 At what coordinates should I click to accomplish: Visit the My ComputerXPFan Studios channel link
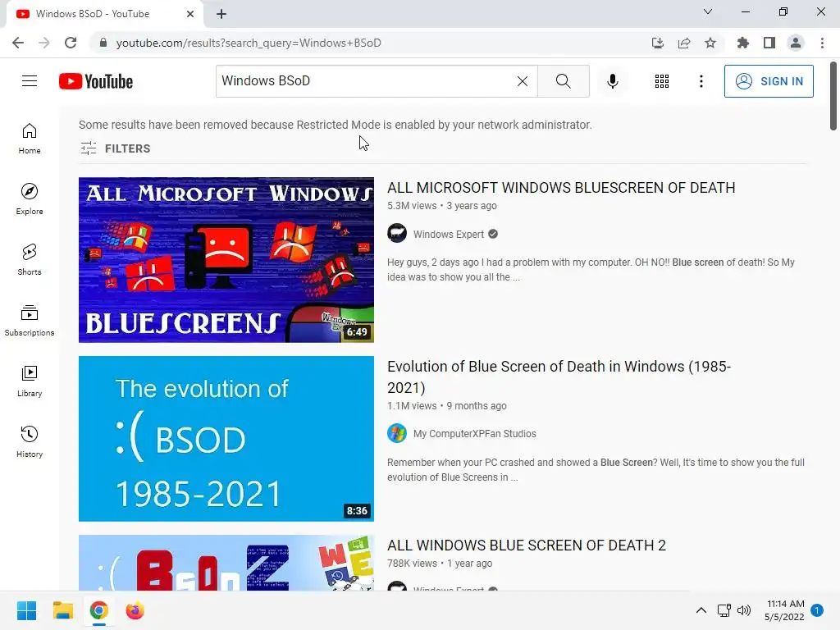[474, 433]
